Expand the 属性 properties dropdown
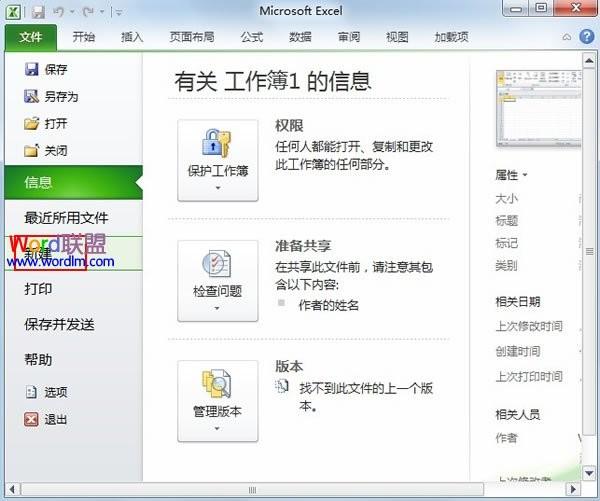Image resolution: width=600 pixels, height=501 pixels. pyautogui.click(x=512, y=175)
